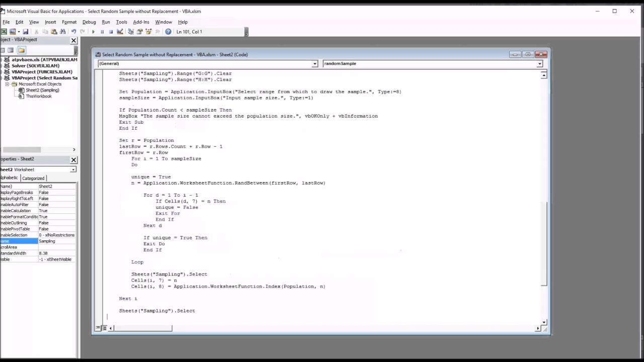Select atpvbaen.xls (ATPVBAEN.XLAM) project

[x=44, y=59]
